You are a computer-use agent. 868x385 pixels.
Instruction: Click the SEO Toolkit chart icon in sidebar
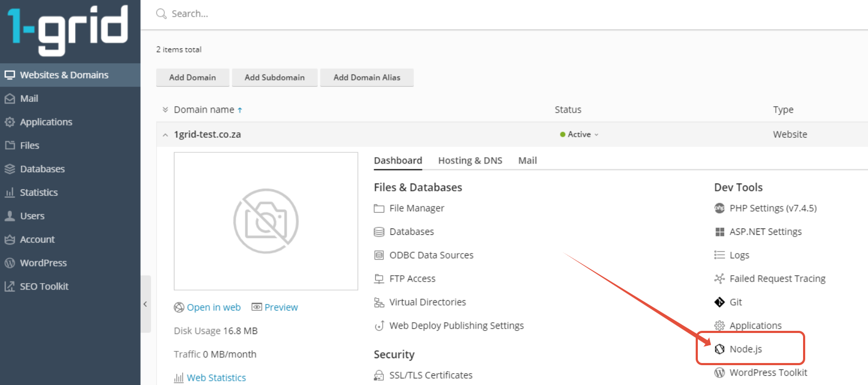point(10,286)
